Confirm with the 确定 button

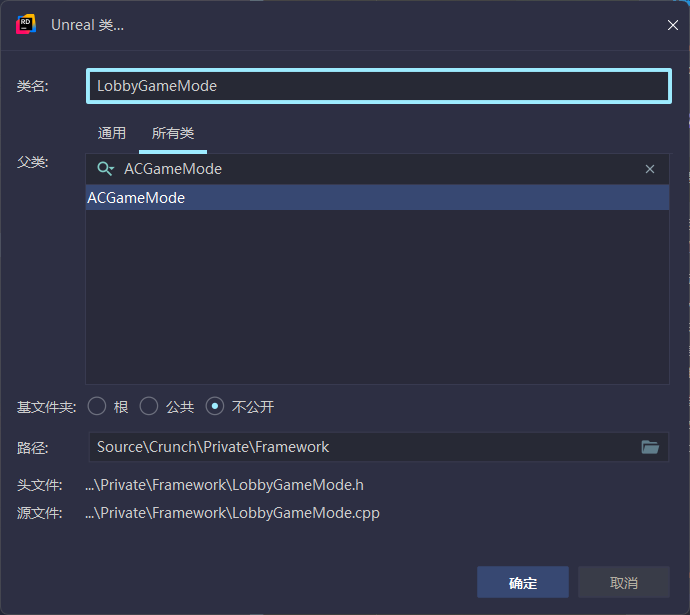523,582
